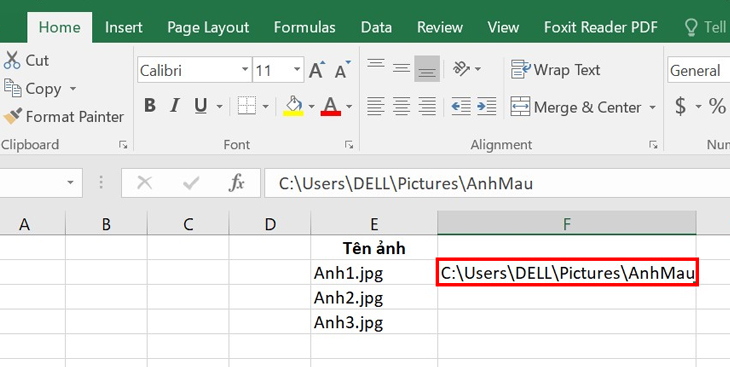This screenshot has width=730, height=367.
Task: Cancel entry with the X icon
Action: click(x=144, y=183)
